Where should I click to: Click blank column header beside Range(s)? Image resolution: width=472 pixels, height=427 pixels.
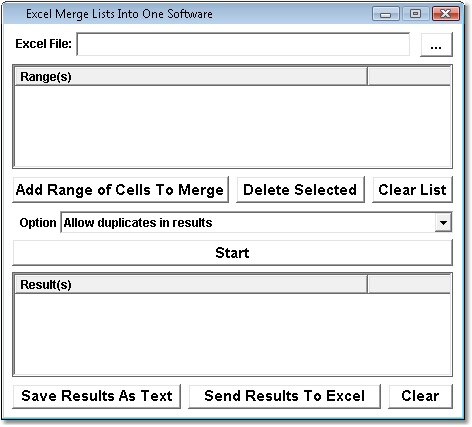[x=409, y=77]
